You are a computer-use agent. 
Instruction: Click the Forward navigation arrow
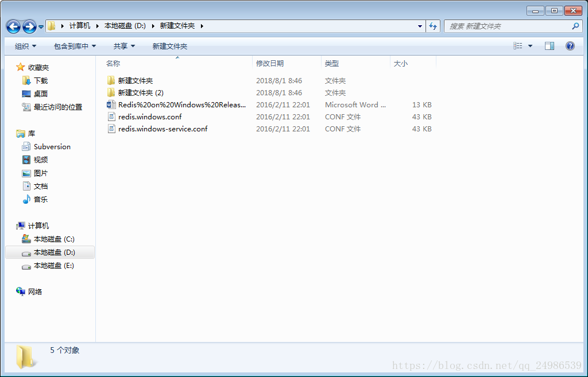tap(30, 26)
